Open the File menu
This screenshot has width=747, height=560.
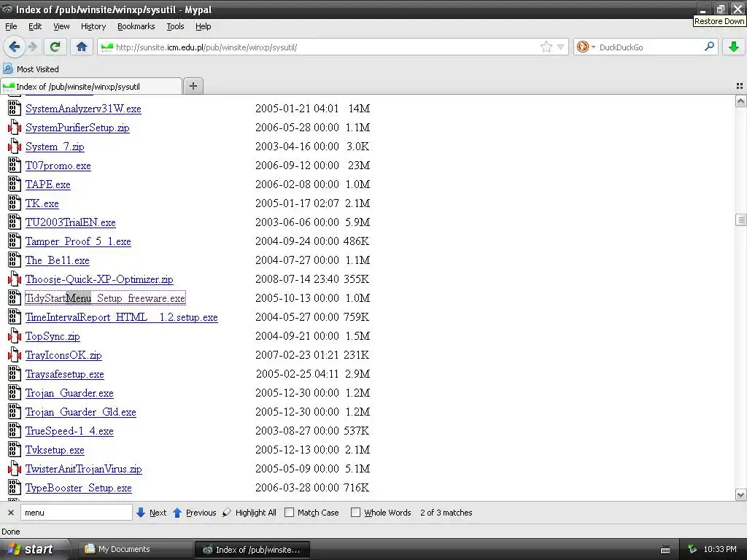tap(11, 26)
